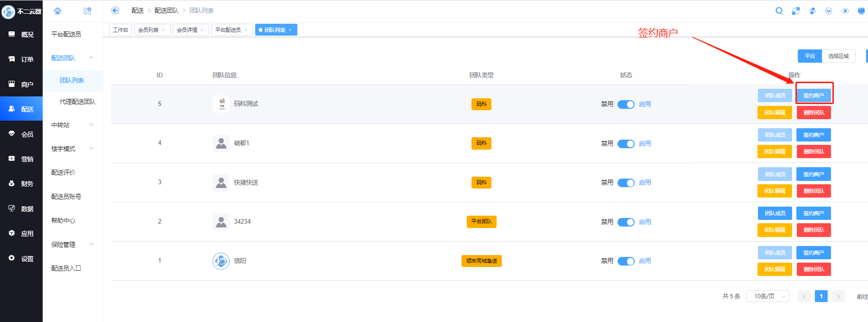The height and width of the screenshot is (322, 868).
Task: Click page number 1 in pagination
Action: pyautogui.click(x=821, y=296)
